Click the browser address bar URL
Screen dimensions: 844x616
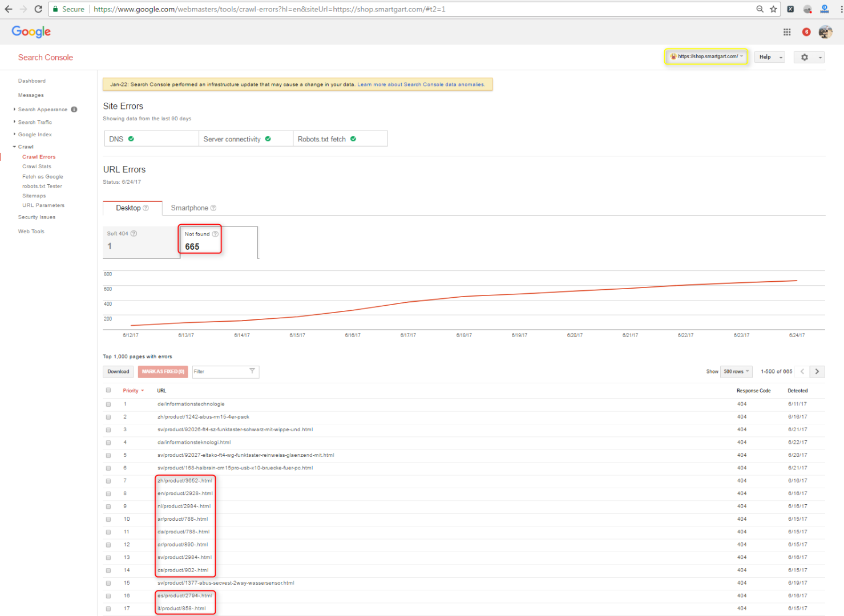pos(269,9)
